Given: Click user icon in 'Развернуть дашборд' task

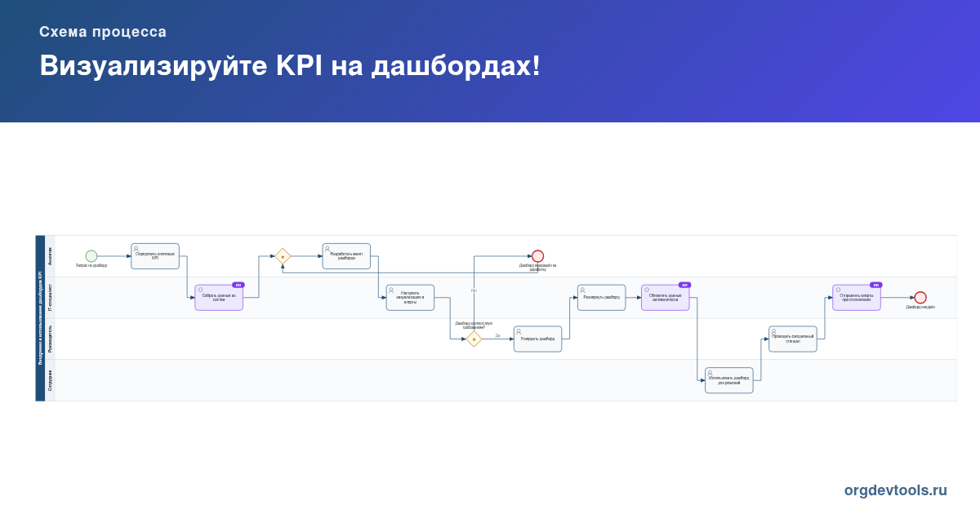Looking at the screenshot, I should point(582,290).
